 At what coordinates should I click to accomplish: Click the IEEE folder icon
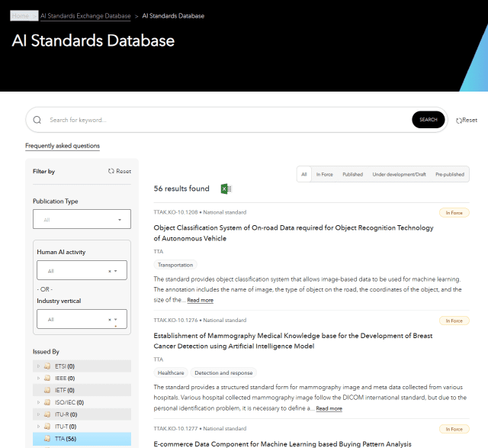pos(47,378)
